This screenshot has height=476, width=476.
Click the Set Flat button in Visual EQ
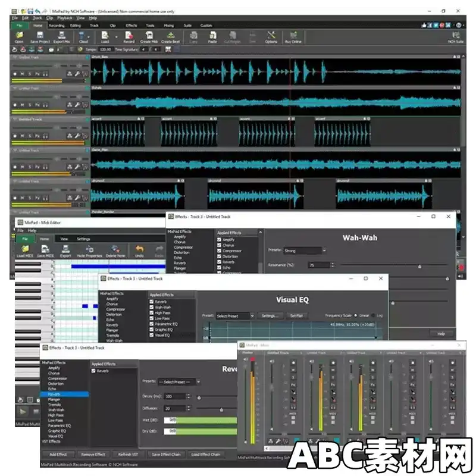[297, 315]
